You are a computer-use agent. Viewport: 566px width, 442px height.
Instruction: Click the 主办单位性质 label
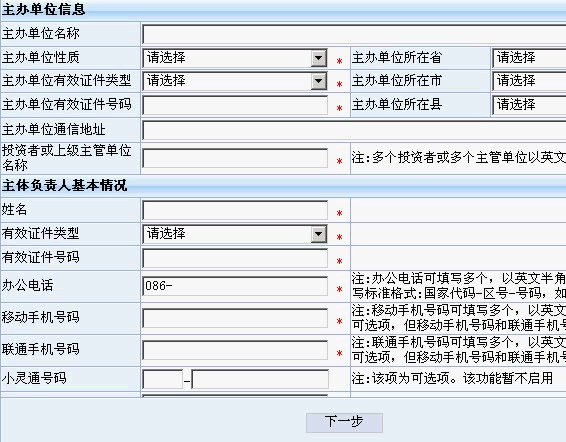(x=40, y=58)
